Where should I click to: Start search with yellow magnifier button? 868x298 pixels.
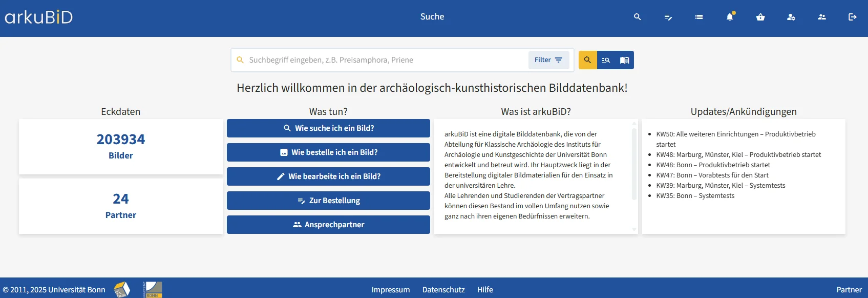pyautogui.click(x=587, y=60)
